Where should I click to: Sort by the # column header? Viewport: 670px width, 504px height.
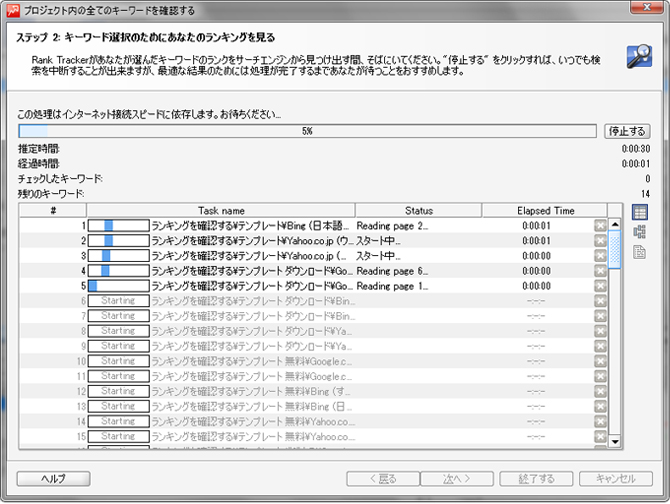coord(53,211)
